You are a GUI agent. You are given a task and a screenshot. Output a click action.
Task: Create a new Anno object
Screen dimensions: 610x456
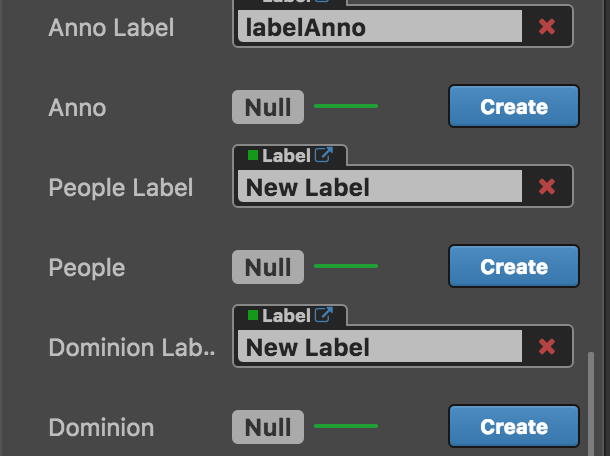tap(514, 107)
